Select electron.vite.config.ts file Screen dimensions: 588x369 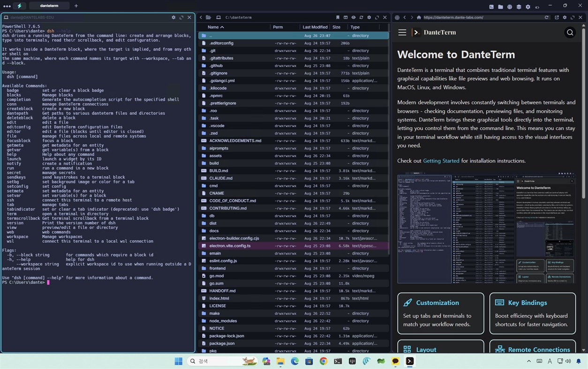(294, 246)
